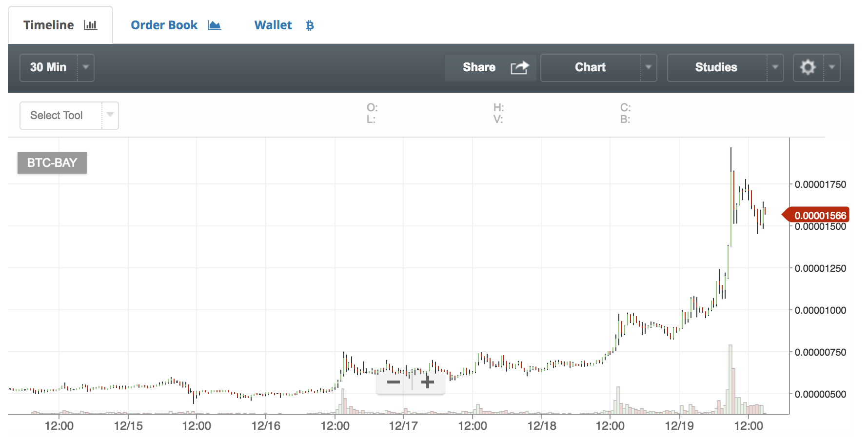Open the Wallet tab

coord(284,25)
